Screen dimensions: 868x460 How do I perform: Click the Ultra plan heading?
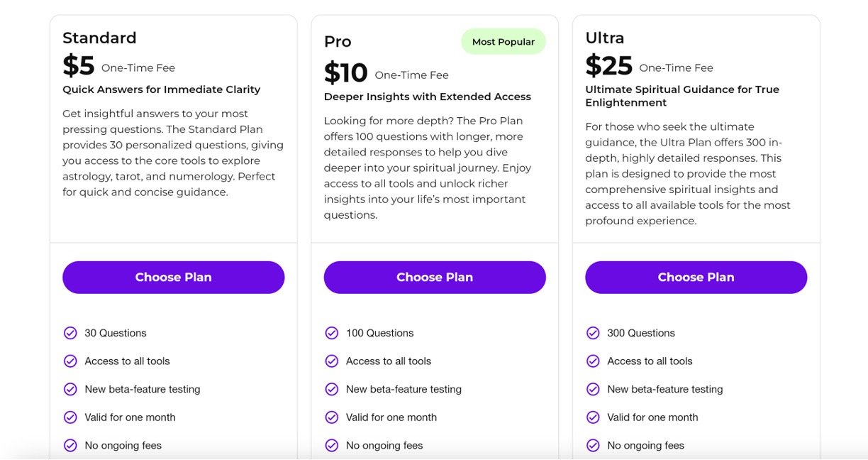(x=604, y=38)
